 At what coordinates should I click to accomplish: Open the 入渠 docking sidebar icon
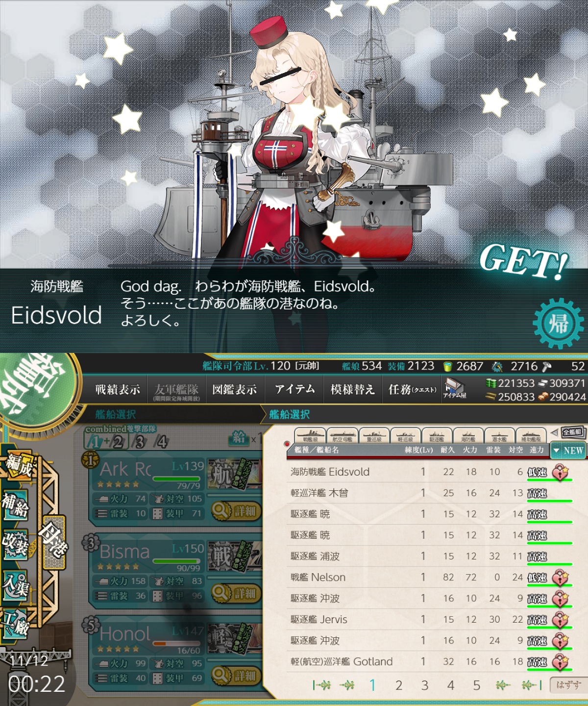point(15,585)
